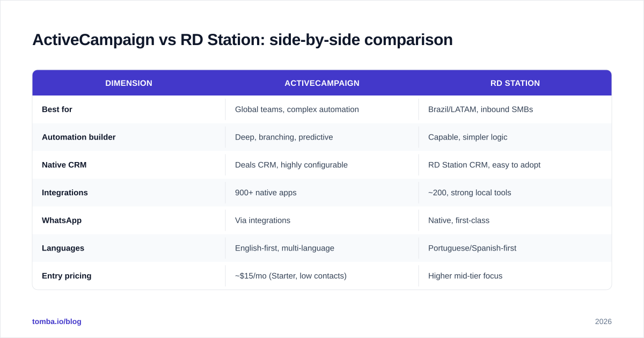The width and height of the screenshot is (644, 338).
Task: Click 'Deep, branching, predictive' cell
Action: tap(322, 137)
